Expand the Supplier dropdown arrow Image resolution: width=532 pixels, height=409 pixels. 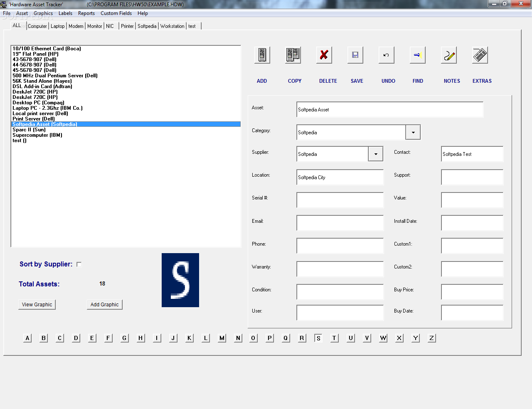point(375,154)
